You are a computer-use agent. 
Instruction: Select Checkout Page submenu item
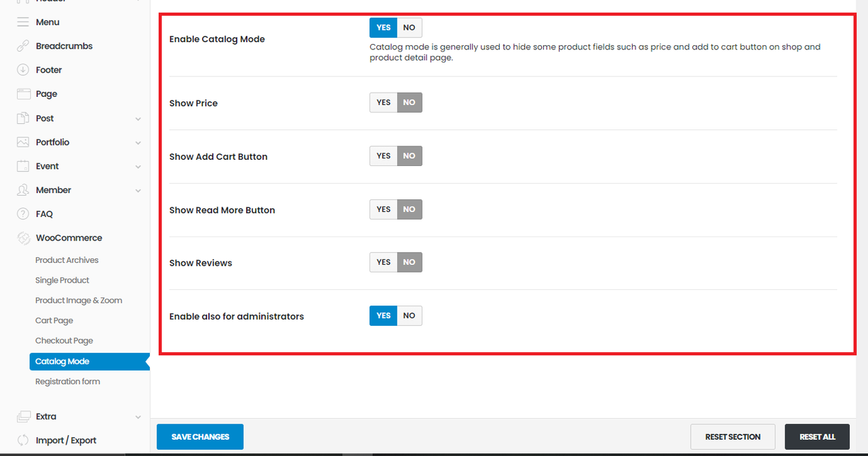64,341
